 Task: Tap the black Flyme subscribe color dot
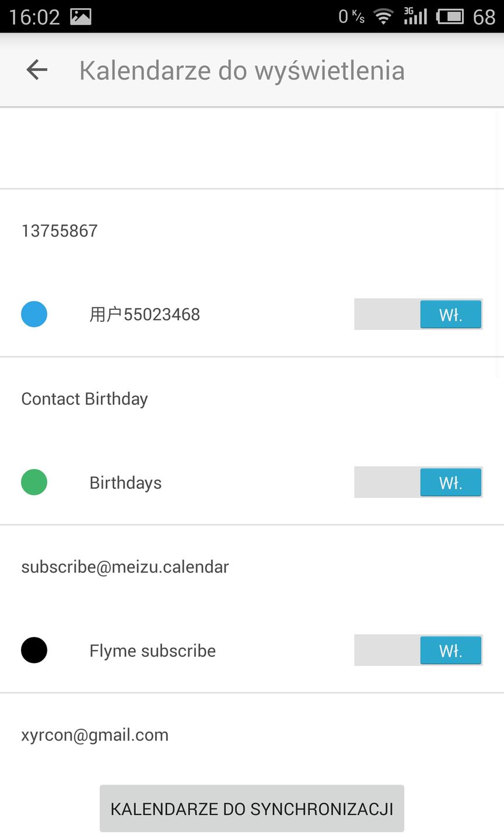34,650
